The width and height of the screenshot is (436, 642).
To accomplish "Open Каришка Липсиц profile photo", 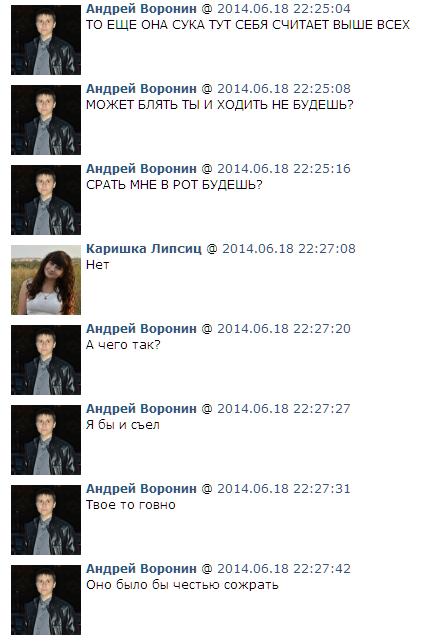I will 46,280.
